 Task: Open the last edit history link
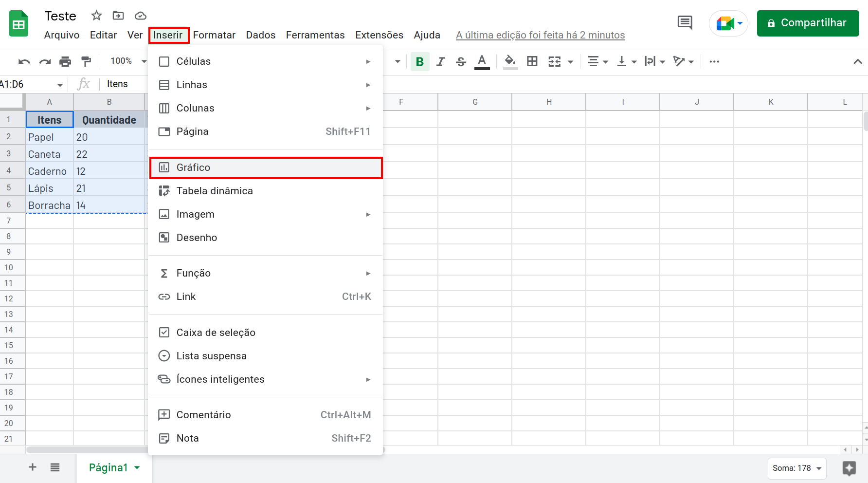click(x=540, y=35)
